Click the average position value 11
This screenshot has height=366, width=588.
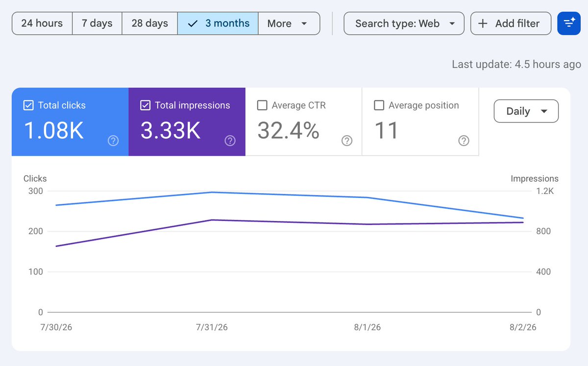(386, 131)
